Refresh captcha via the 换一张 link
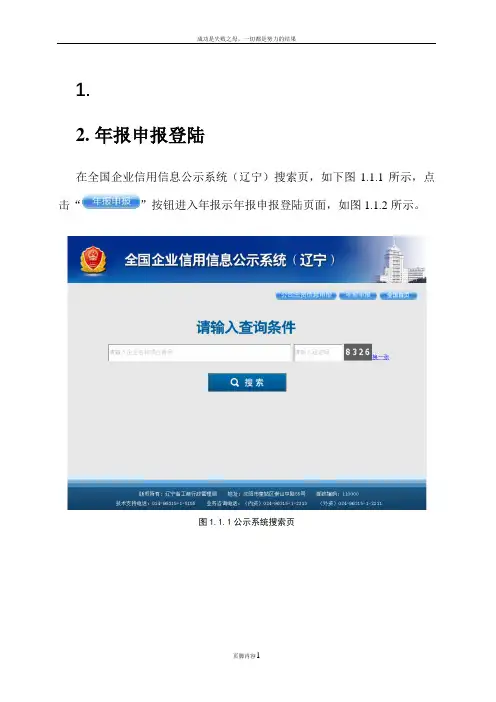496x702 pixels. coord(381,357)
